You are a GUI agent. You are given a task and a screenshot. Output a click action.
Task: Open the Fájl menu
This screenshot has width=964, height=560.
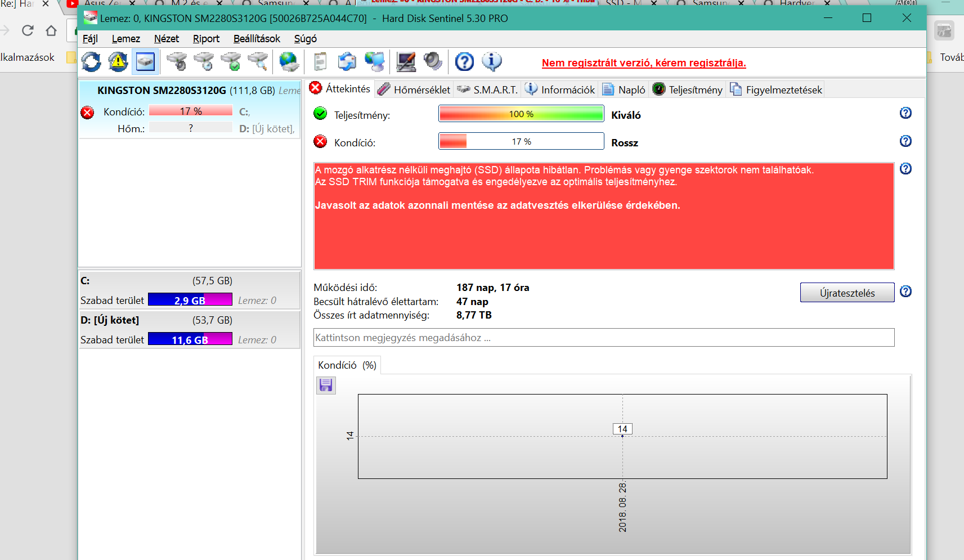tap(90, 39)
